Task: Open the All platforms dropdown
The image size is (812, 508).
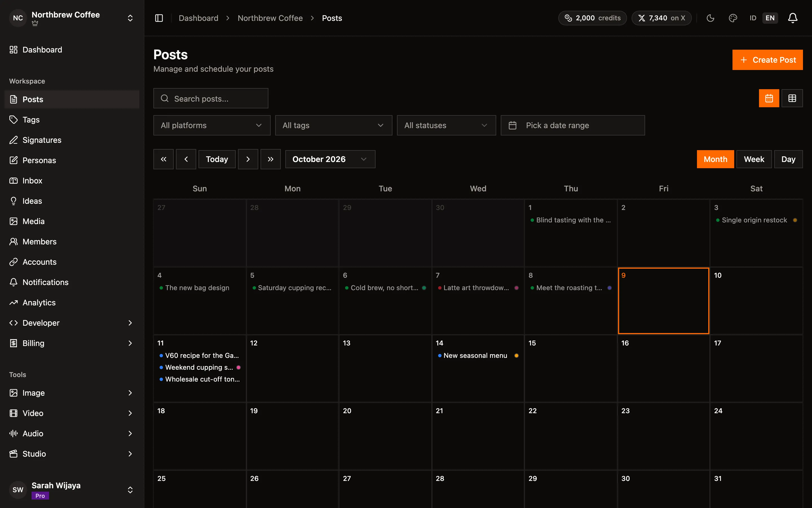Action: coord(212,125)
